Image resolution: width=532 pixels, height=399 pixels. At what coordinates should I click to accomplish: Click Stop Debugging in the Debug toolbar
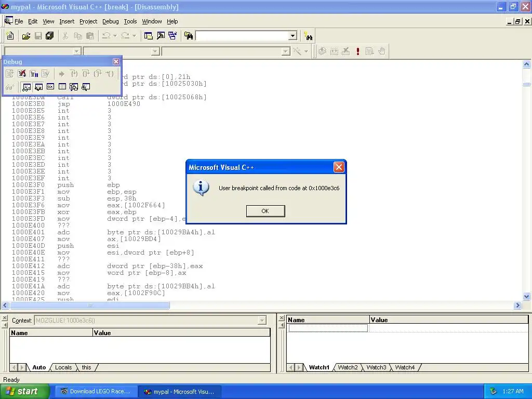tap(22, 74)
